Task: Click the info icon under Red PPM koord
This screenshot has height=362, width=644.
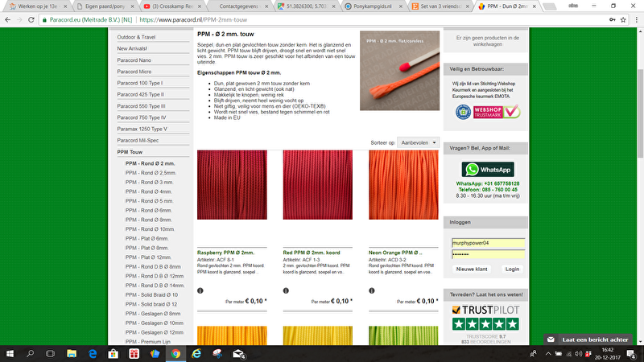Action: pos(286,290)
